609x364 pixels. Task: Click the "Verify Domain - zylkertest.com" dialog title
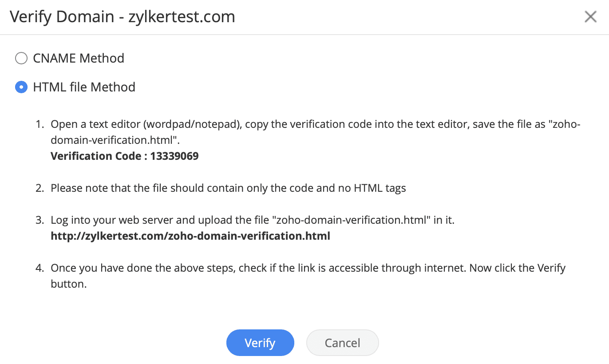click(x=122, y=17)
